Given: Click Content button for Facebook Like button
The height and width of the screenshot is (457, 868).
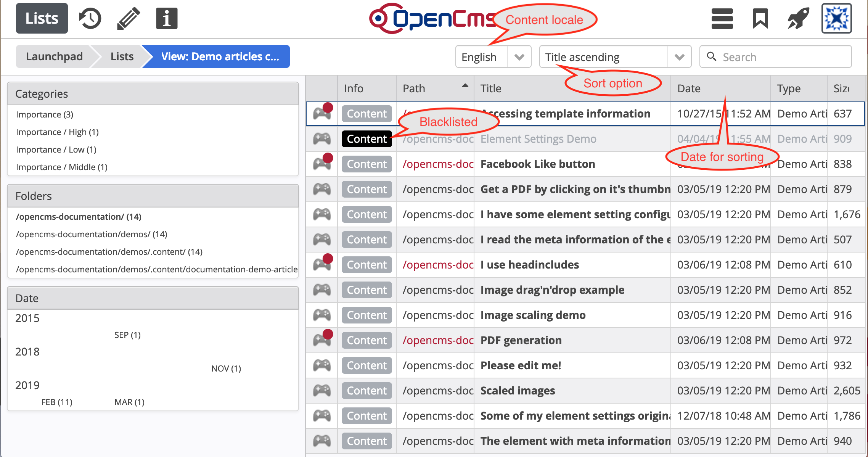Looking at the screenshot, I should [x=367, y=164].
